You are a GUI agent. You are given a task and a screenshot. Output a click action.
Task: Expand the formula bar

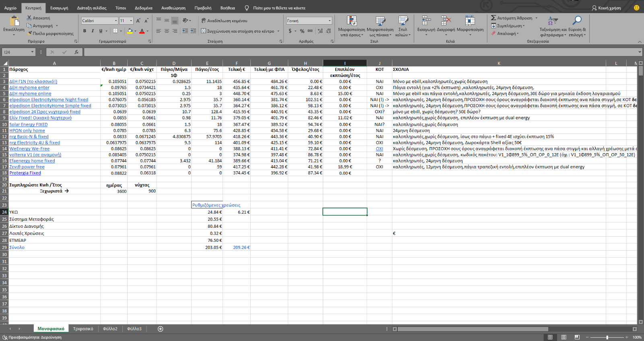tap(640, 52)
